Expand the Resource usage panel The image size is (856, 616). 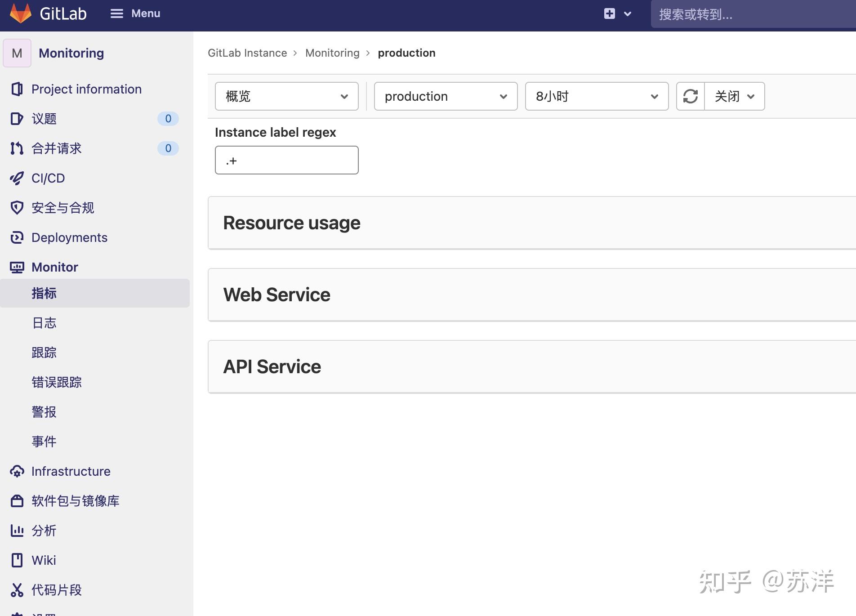tap(291, 223)
